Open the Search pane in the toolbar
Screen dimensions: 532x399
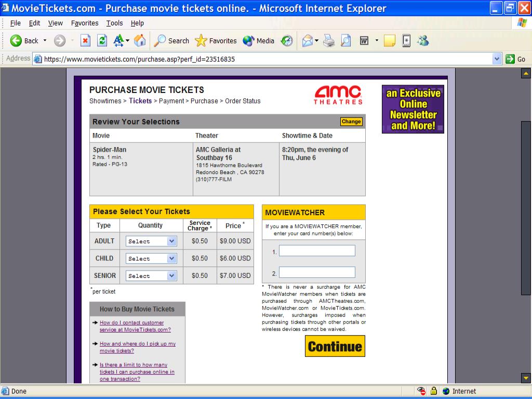pyautogui.click(x=172, y=41)
